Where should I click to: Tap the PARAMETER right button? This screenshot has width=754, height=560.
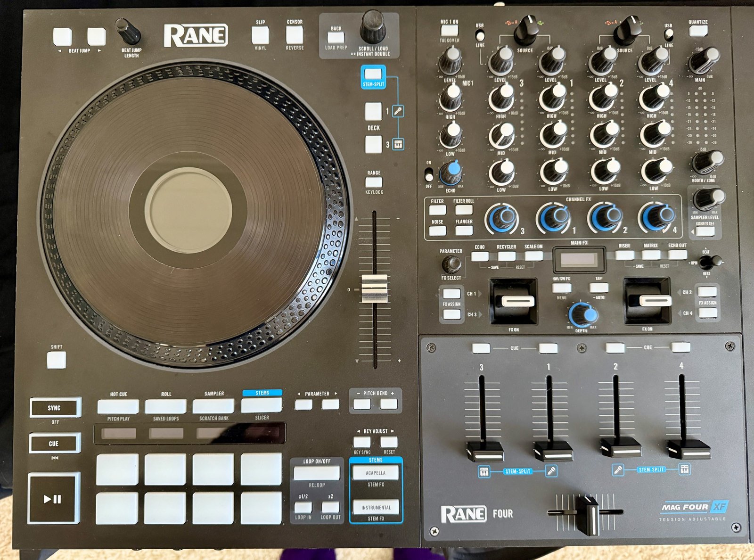pyautogui.click(x=330, y=404)
